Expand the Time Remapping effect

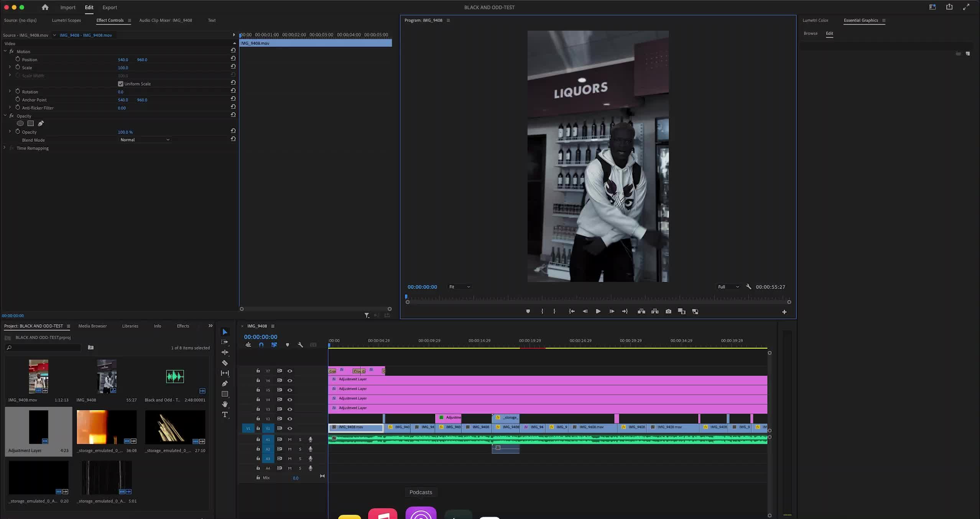[x=5, y=148]
